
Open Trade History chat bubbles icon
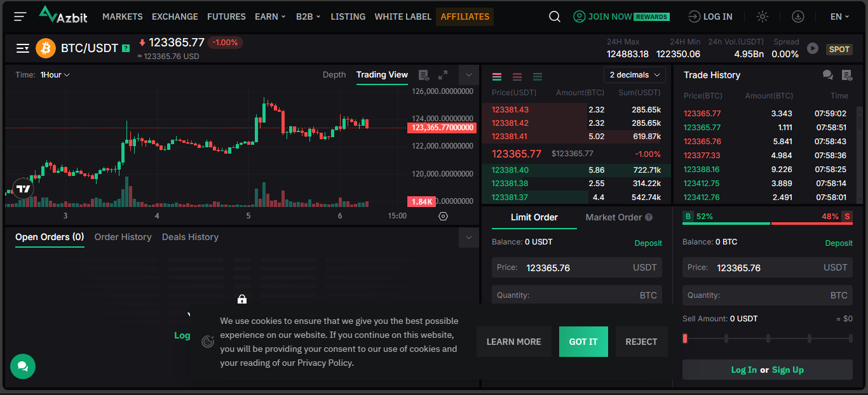click(x=827, y=75)
